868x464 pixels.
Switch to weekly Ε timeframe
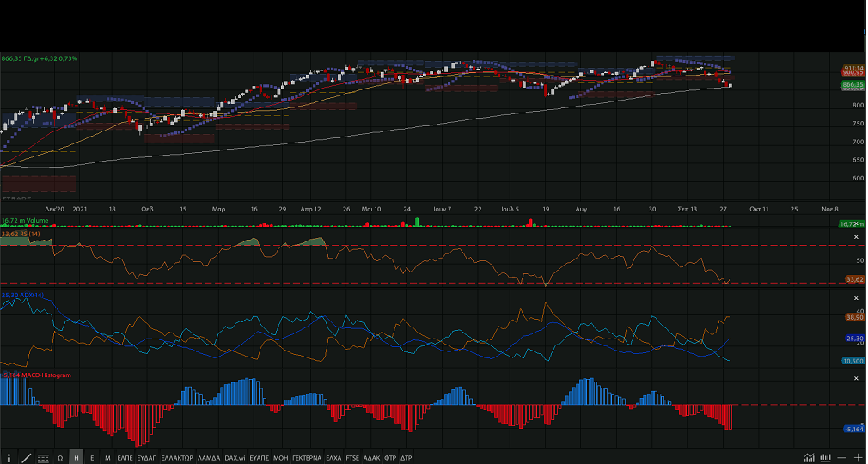(x=92, y=458)
